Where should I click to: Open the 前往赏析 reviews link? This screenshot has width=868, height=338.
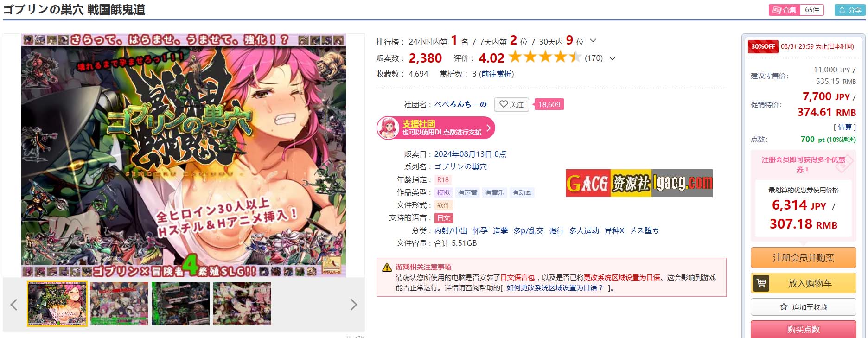click(496, 74)
